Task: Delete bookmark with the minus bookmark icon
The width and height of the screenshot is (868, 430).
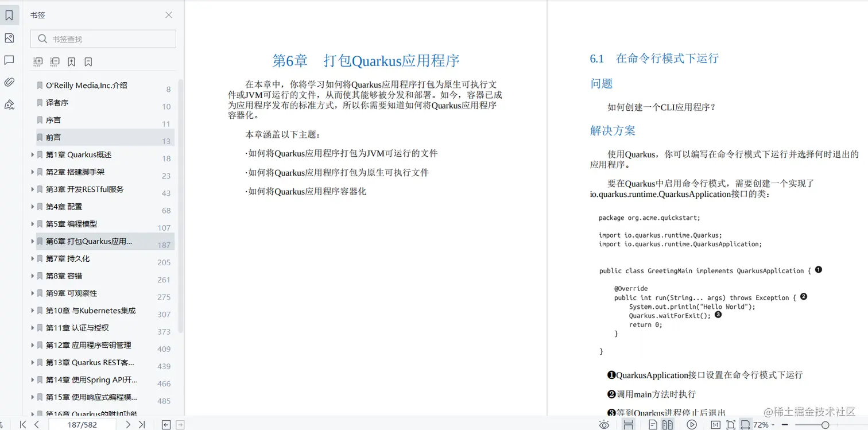Action: click(x=88, y=61)
